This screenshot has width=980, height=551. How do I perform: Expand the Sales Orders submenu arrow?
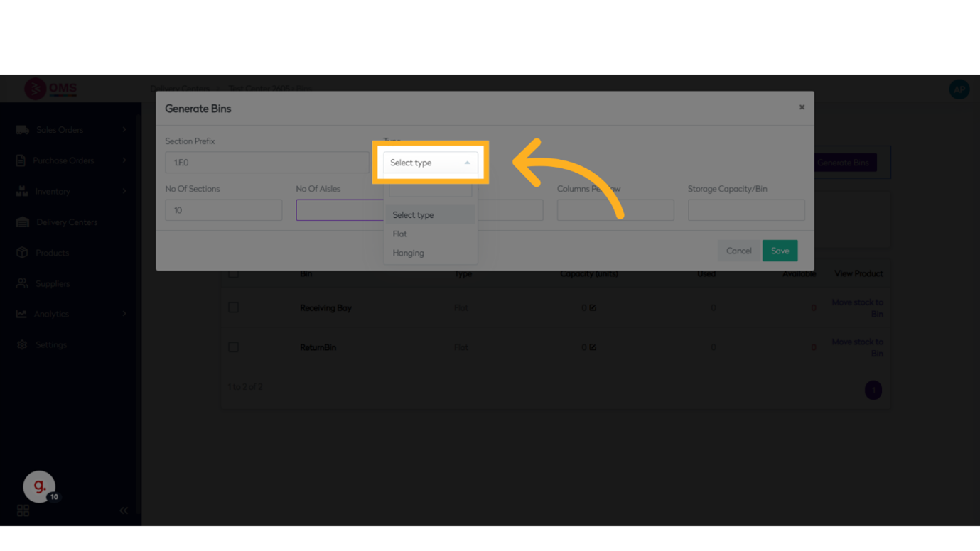pyautogui.click(x=124, y=130)
